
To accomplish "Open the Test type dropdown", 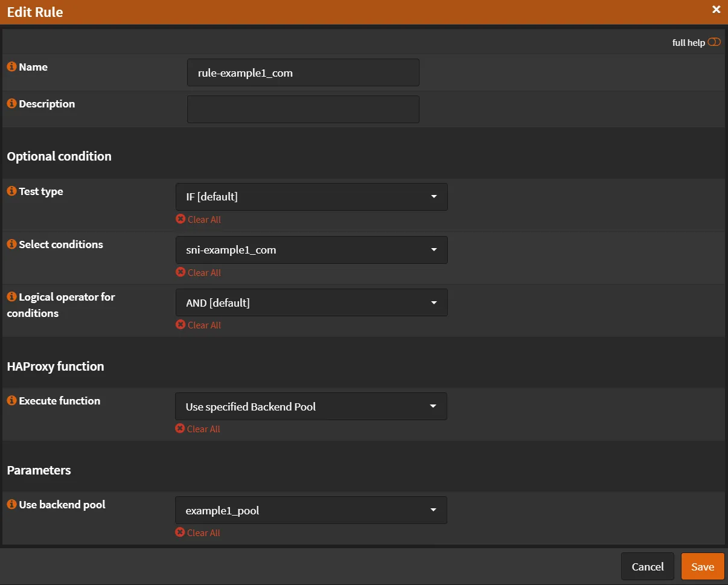I will point(311,196).
